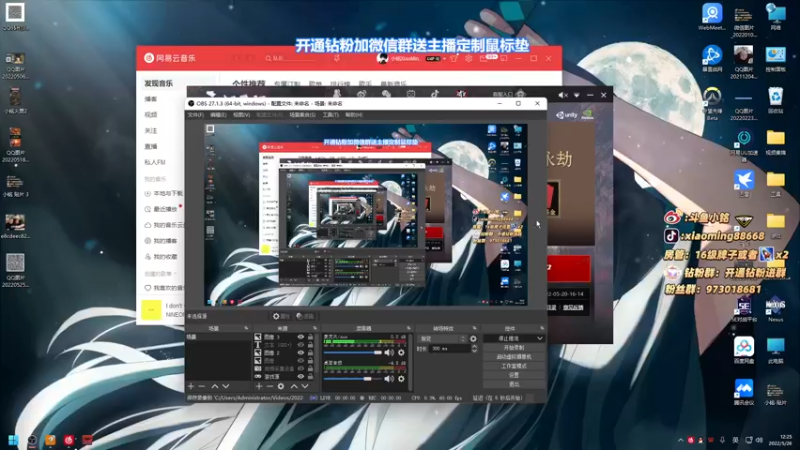Undock the scenes panel with its header icon

click(246, 328)
